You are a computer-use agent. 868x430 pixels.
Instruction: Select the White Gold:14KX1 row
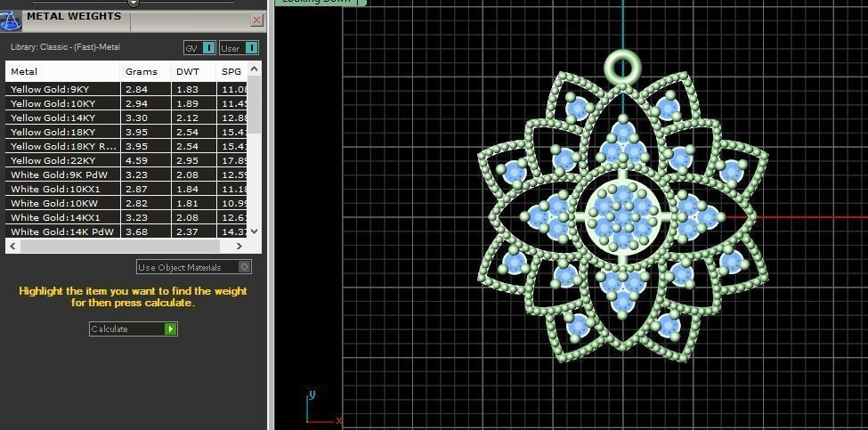pyautogui.click(x=126, y=217)
